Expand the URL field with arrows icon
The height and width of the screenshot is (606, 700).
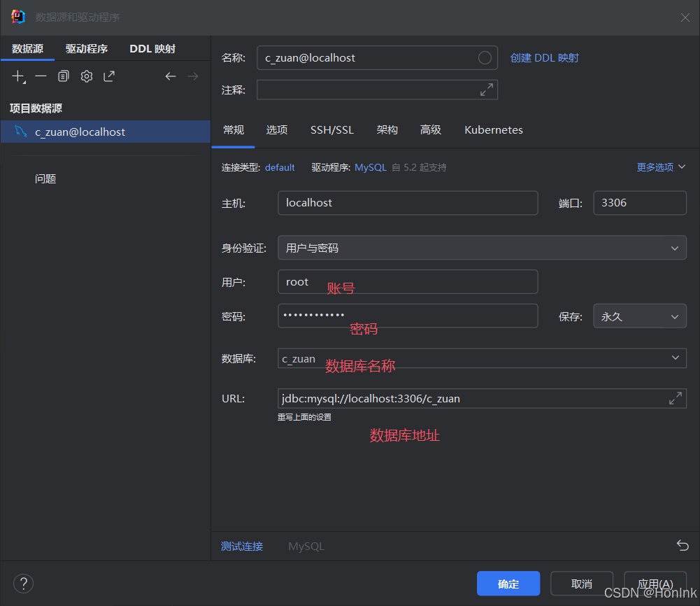point(676,398)
